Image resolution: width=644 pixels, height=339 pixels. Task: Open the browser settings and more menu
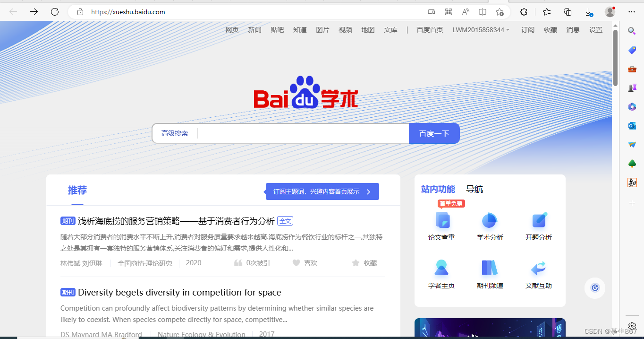click(632, 12)
